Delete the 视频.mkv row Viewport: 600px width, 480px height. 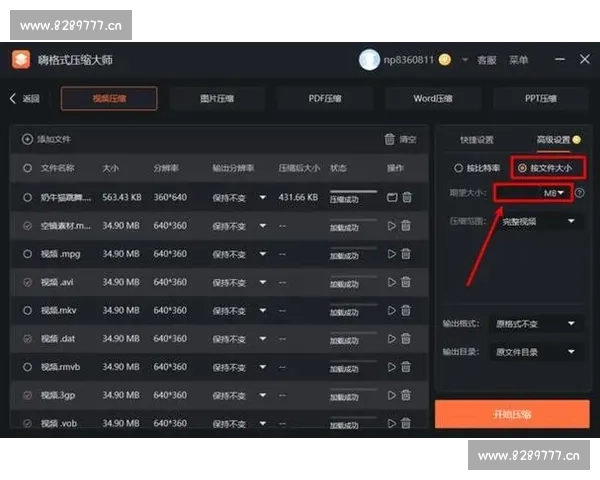click(406, 310)
